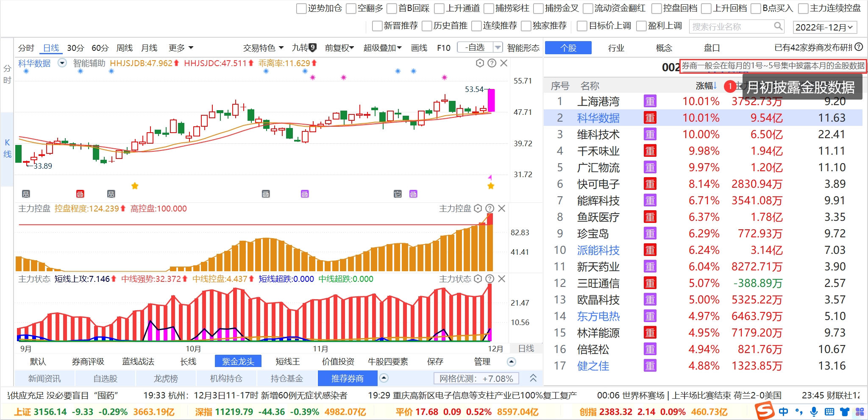Open Sogou toolbox grid icon
Image resolution: width=868 pixels, height=420 pixels.
pos(860,412)
